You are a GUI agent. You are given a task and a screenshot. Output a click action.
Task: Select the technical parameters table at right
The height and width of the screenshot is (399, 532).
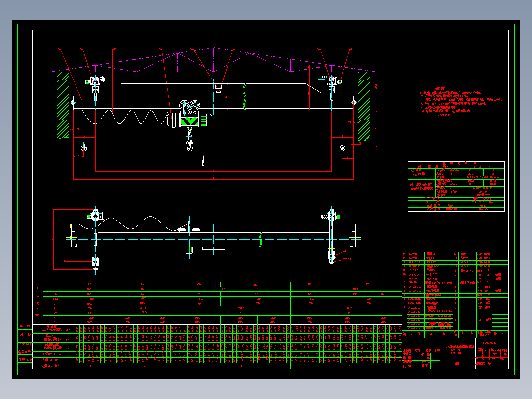point(456,187)
